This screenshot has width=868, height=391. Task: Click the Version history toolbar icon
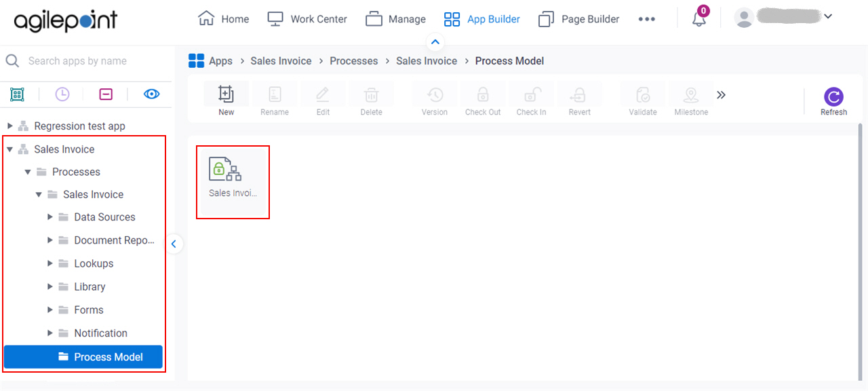click(435, 94)
